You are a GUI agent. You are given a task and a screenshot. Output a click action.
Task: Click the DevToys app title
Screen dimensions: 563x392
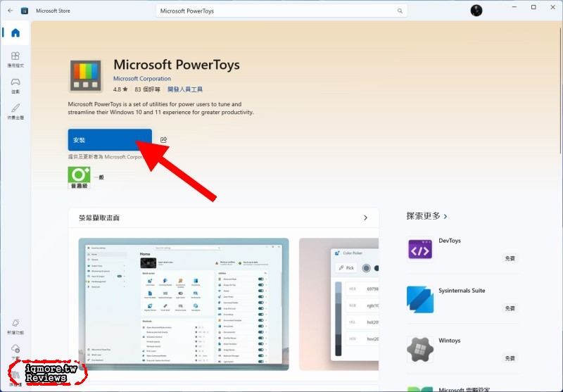[450, 241]
